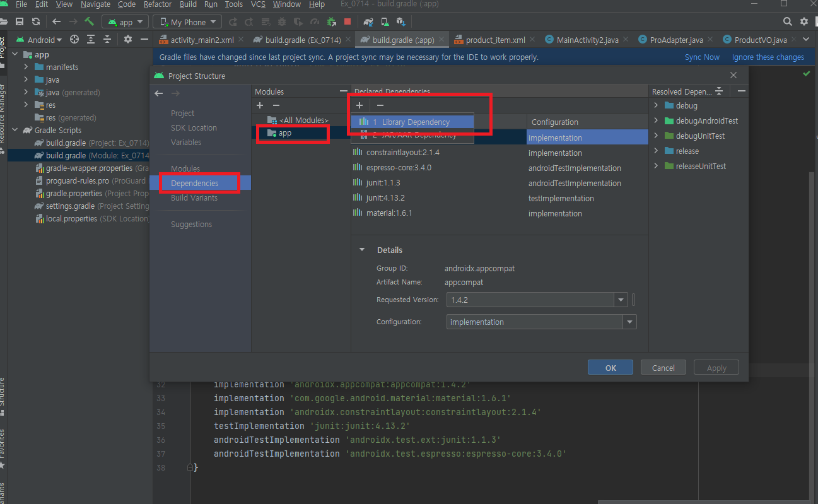Open the SDK Manager toolbar icon
This screenshot has width=818, height=504.
click(x=401, y=21)
